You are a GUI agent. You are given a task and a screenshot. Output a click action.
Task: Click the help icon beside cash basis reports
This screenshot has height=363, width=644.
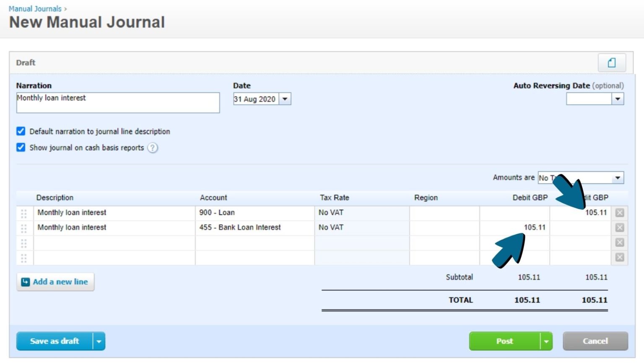(153, 148)
